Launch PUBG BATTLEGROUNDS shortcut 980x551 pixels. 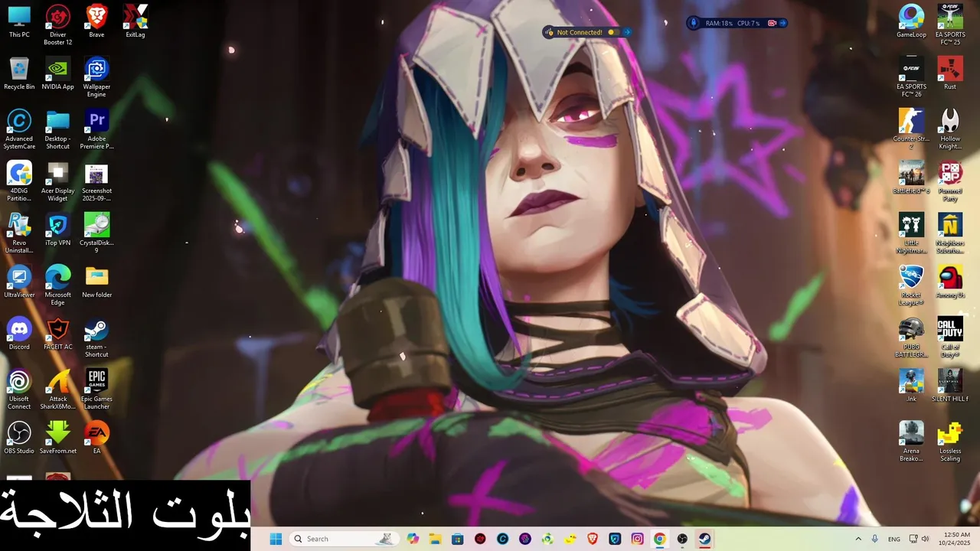click(911, 337)
